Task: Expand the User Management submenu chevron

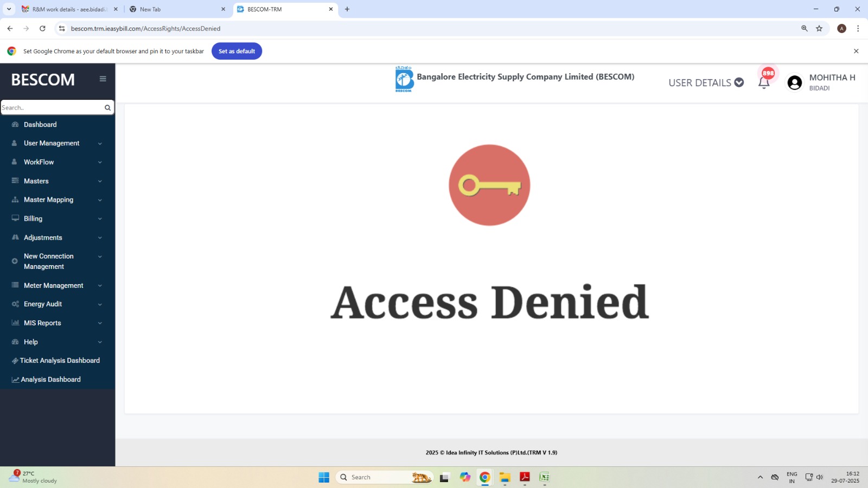Action: point(100,144)
